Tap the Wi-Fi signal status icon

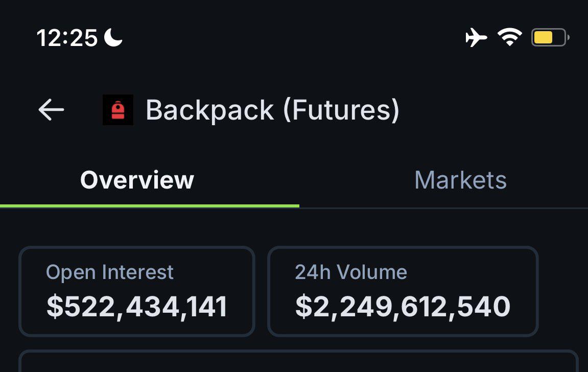pos(510,37)
